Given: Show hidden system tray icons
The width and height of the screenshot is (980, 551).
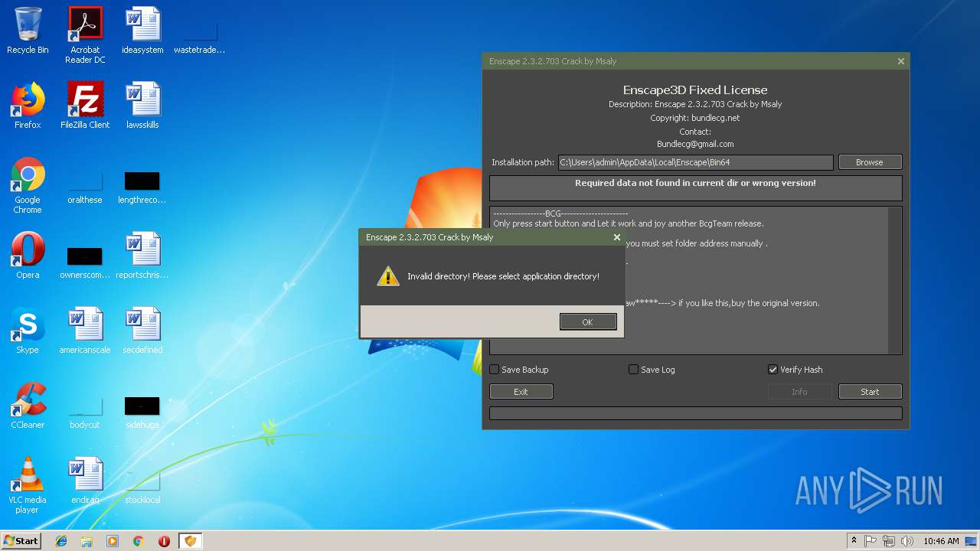Looking at the screenshot, I should (x=854, y=540).
